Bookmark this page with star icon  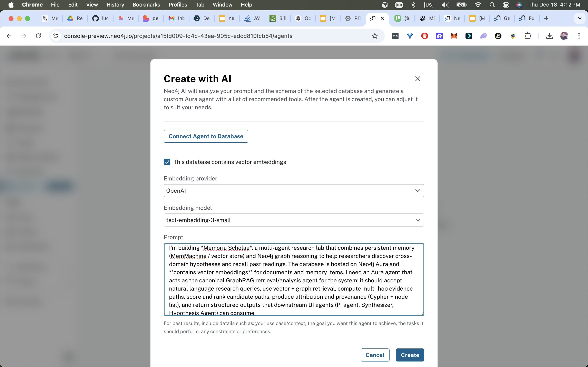pyautogui.click(x=375, y=36)
